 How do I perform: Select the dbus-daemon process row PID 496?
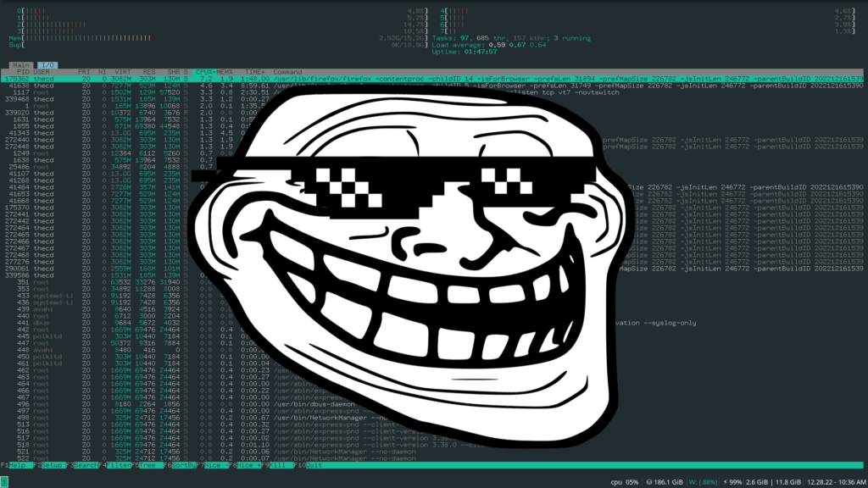tap(431, 404)
